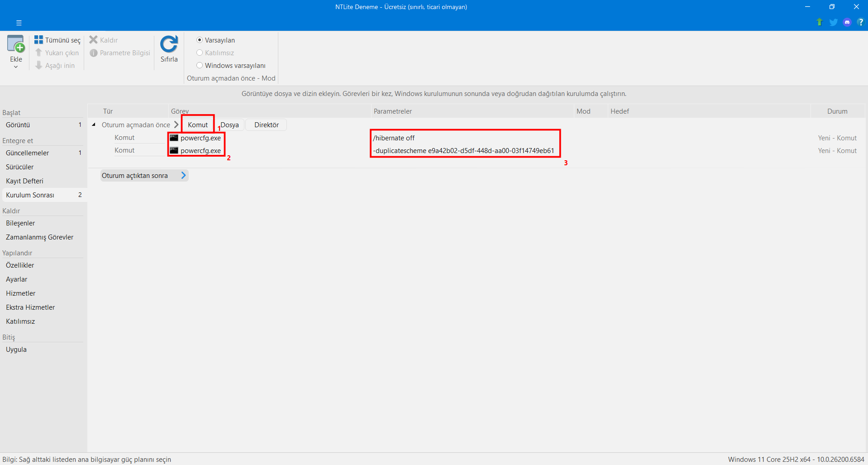Click the first powercfg.exe command icon
The width and height of the screenshot is (868, 465).
click(x=174, y=138)
